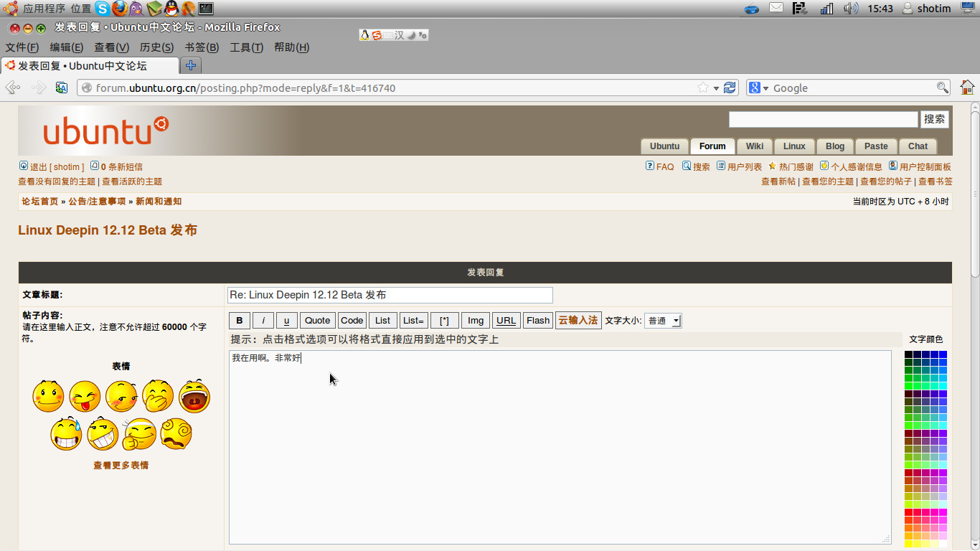Screen dimensions: 980x551
Task: Open the 查看更多表情 link
Action: click(x=121, y=465)
